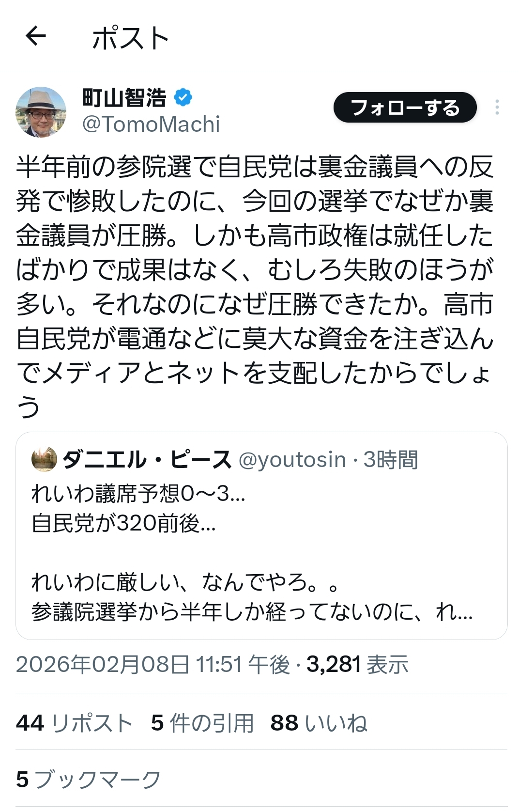Tap the フォローする button

405,108
